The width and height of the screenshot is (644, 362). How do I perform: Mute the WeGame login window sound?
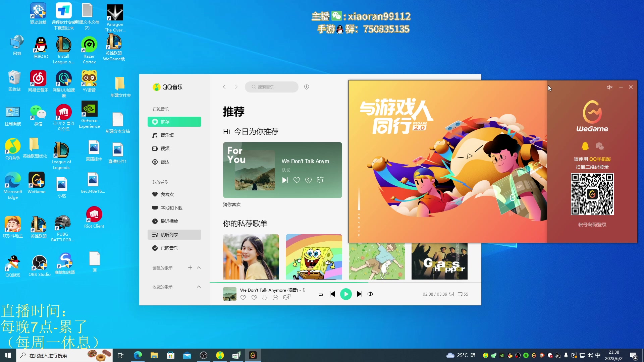(x=609, y=87)
